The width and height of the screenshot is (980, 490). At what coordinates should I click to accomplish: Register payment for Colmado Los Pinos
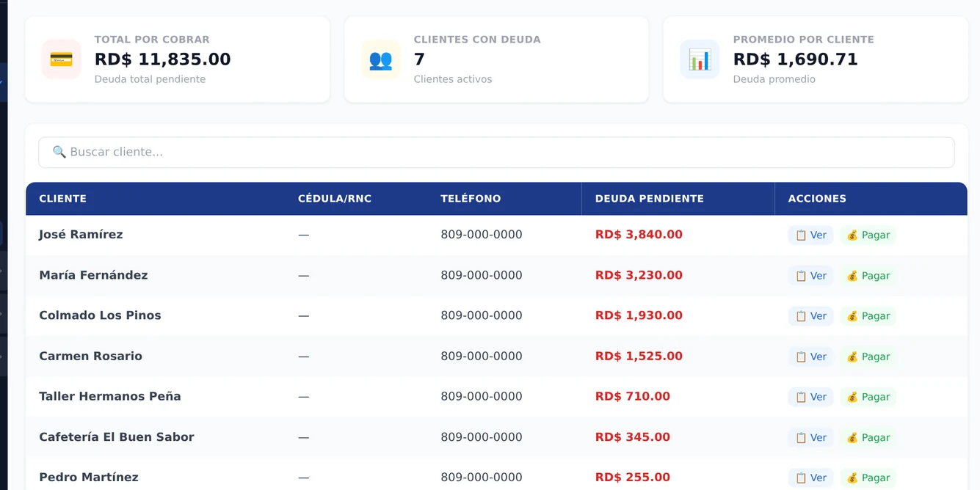[868, 316]
